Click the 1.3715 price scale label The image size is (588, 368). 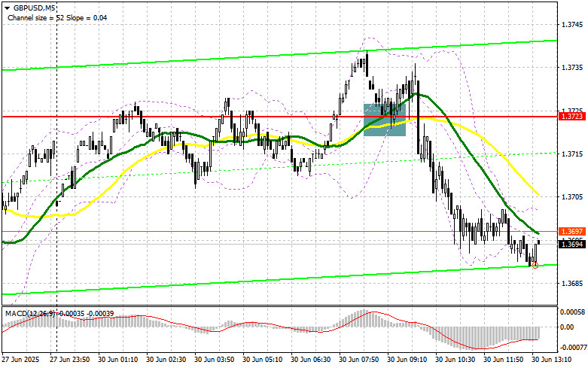pos(572,154)
